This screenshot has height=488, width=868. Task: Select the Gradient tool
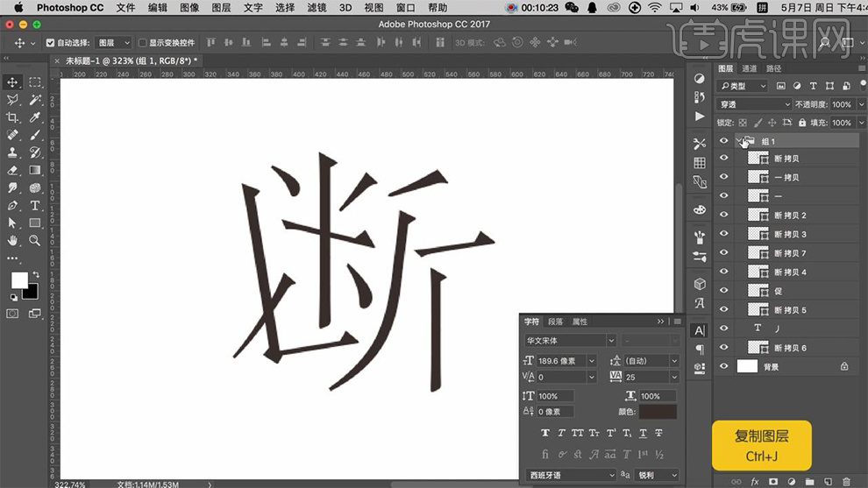[x=35, y=171]
